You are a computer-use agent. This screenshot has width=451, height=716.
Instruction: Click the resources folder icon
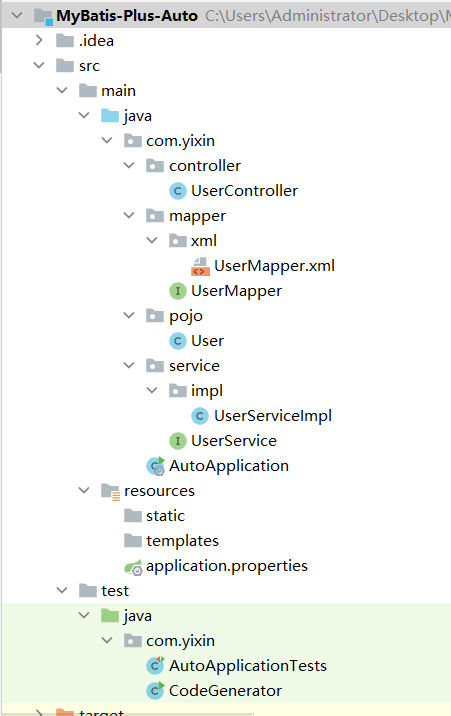110,491
